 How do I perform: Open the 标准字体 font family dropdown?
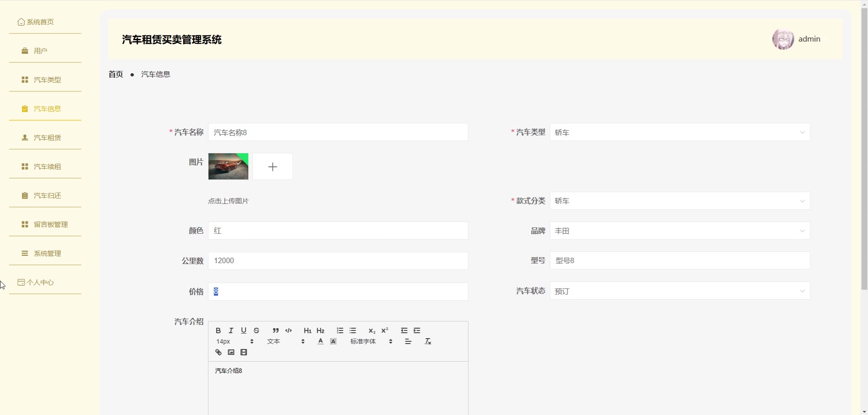371,341
